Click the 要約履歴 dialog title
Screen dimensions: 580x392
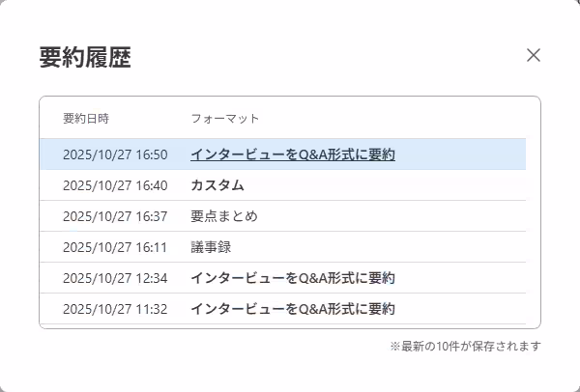[85, 57]
